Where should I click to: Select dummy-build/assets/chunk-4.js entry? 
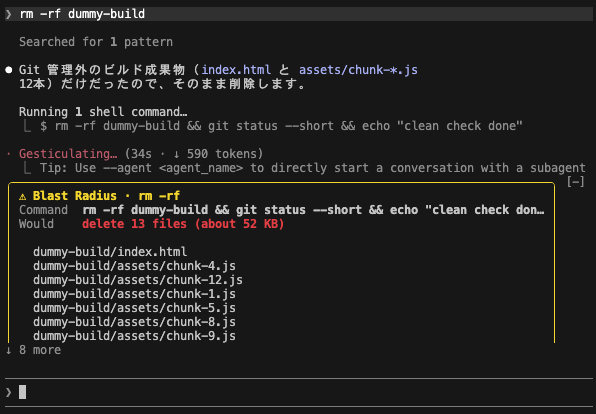pyautogui.click(x=134, y=266)
